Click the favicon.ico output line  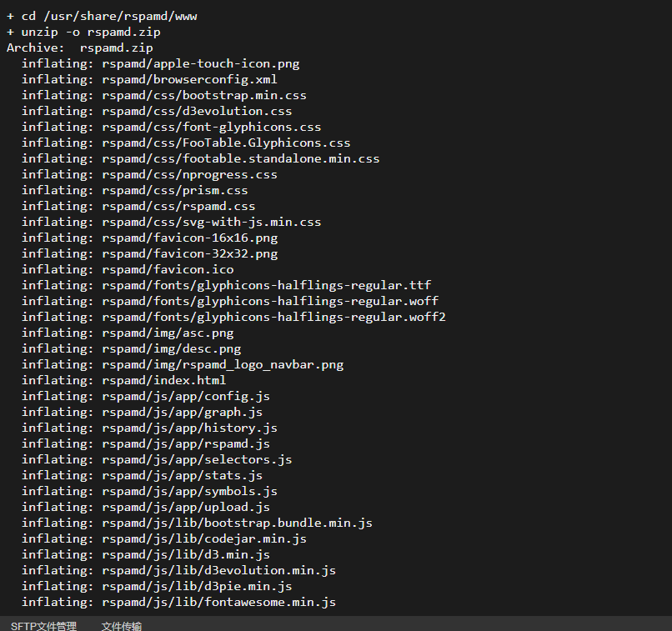128,270
